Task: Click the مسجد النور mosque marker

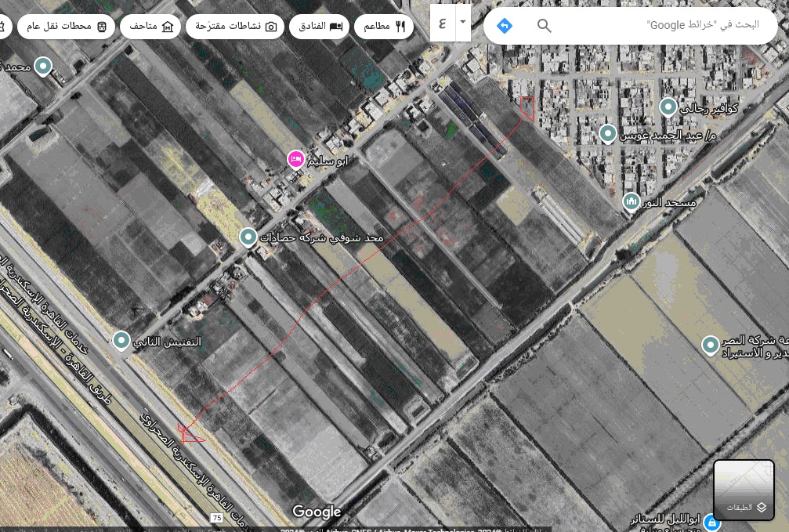Action: tap(632, 202)
